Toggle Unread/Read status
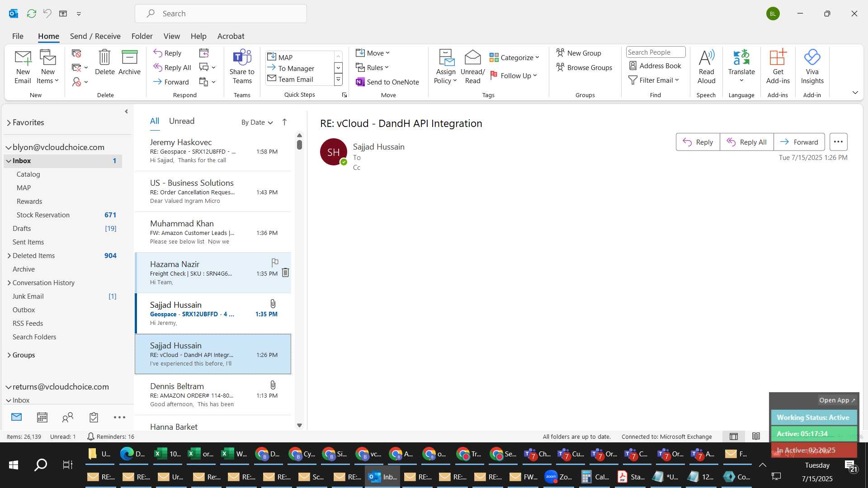This screenshot has height=488, width=868. pos(472,67)
